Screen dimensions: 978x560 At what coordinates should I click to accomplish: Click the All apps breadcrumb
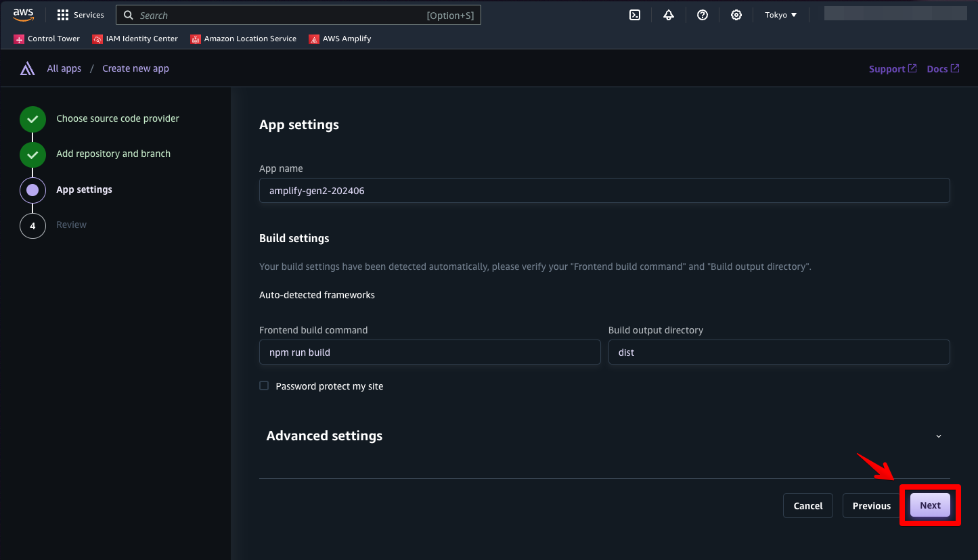pos(64,68)
